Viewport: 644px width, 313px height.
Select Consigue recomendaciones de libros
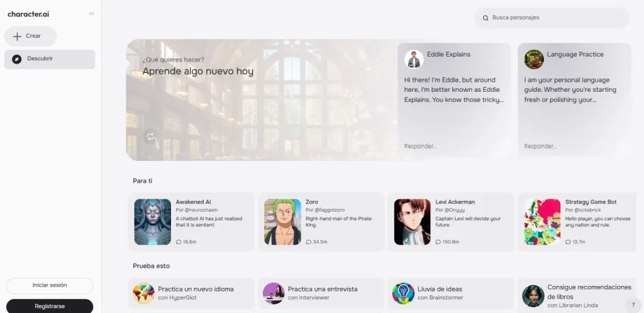(589, 292)
